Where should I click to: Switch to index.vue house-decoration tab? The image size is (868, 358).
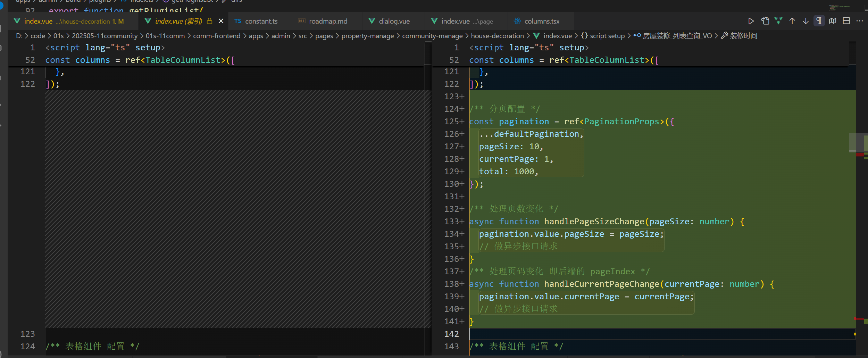pos(73,21)
